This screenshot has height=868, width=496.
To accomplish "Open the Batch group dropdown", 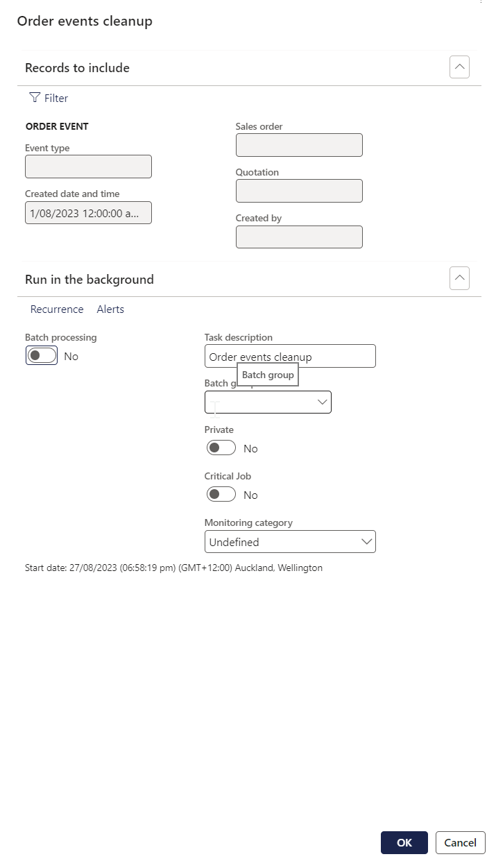I will [x=321, y=402].
